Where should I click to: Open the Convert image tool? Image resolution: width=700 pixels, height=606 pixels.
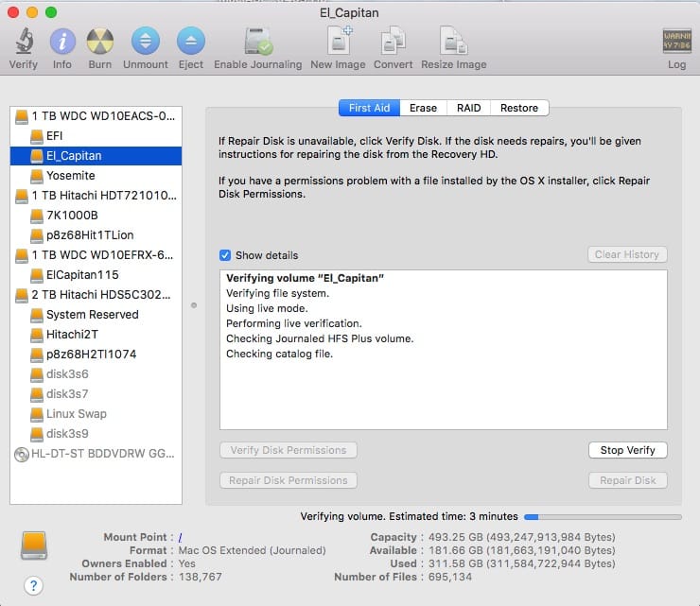click(x=393, y=42)
